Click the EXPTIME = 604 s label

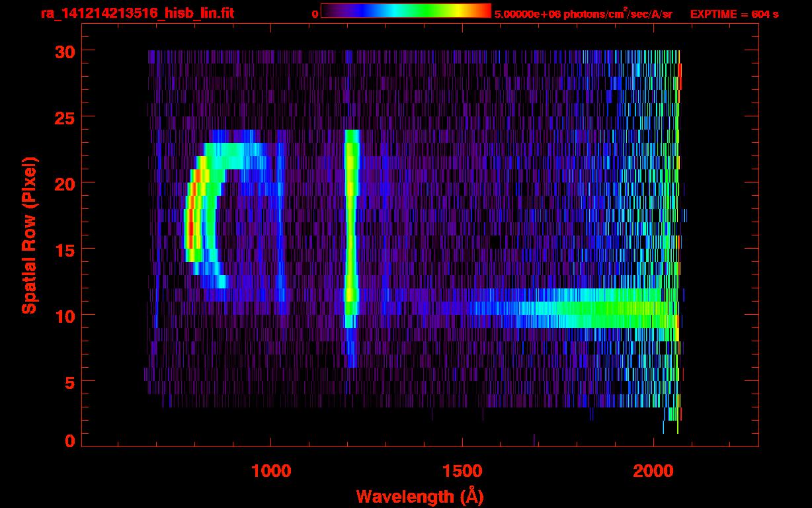point(734,14)
